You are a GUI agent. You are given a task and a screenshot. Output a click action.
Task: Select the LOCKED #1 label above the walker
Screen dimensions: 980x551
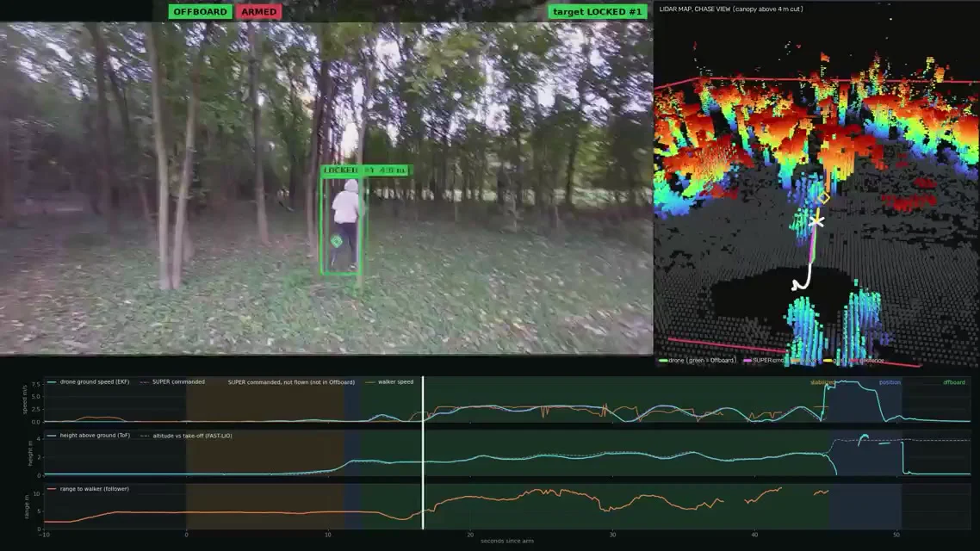coord(365,170)
